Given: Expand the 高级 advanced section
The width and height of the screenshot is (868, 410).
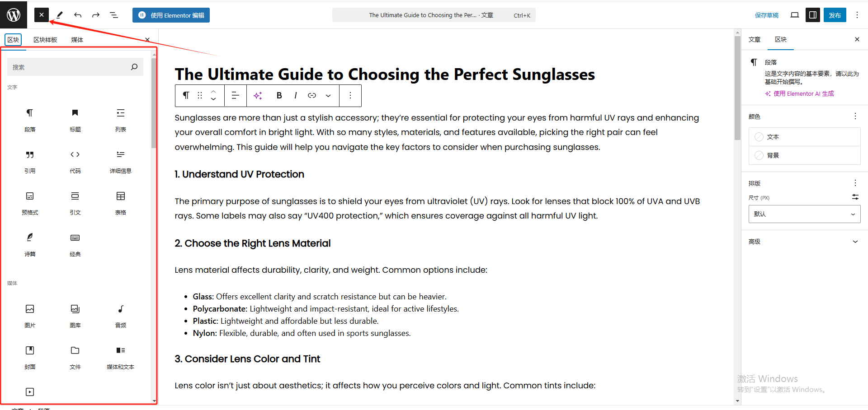Looking at the screenshot, I should (804, 242).
